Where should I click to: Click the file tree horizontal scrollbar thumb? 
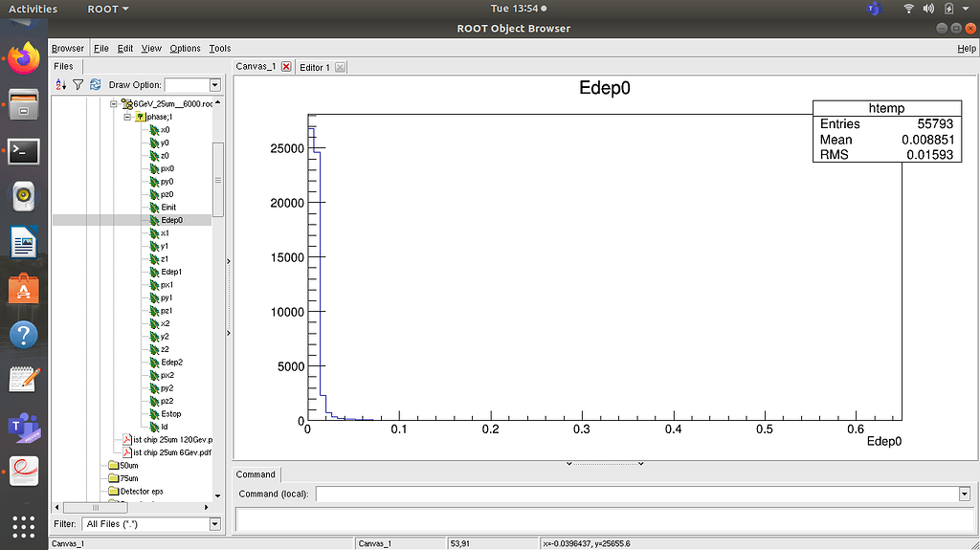(x=96, y=508)
